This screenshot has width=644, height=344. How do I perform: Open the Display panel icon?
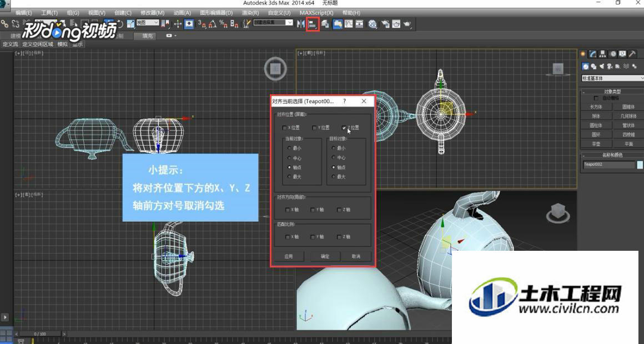coord(623,54)
